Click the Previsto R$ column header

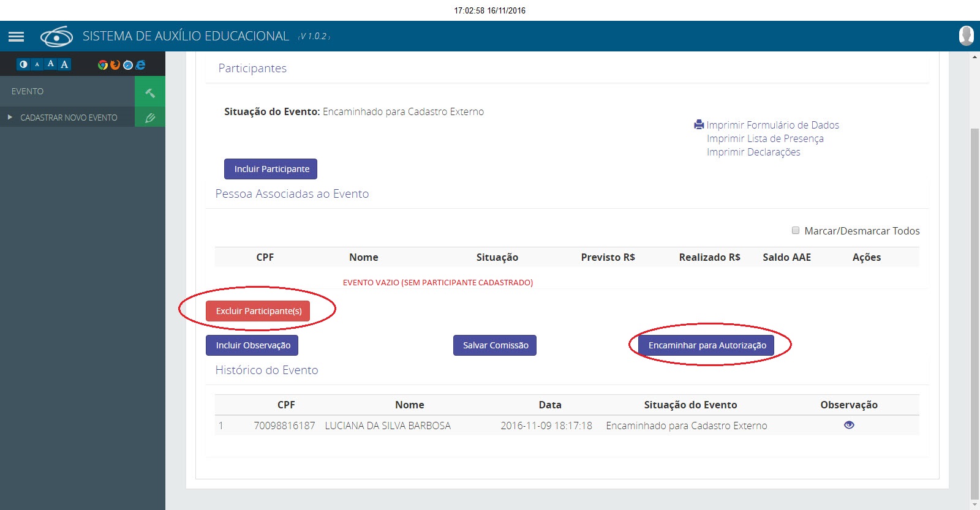[x=608, y=257]
